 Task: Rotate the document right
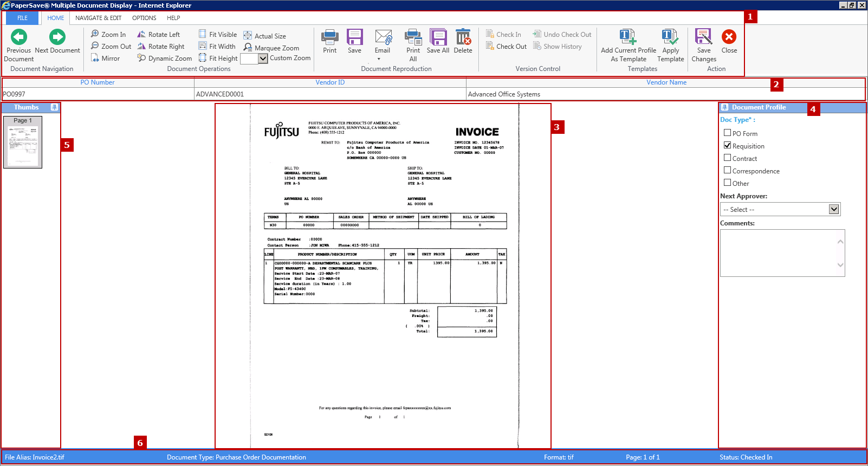click(161, 46)
